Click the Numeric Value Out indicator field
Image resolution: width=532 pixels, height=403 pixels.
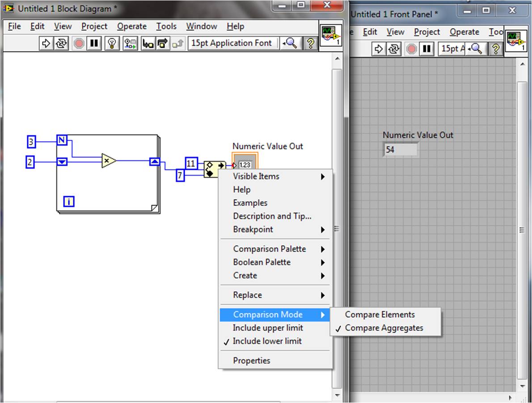(400, 150)
